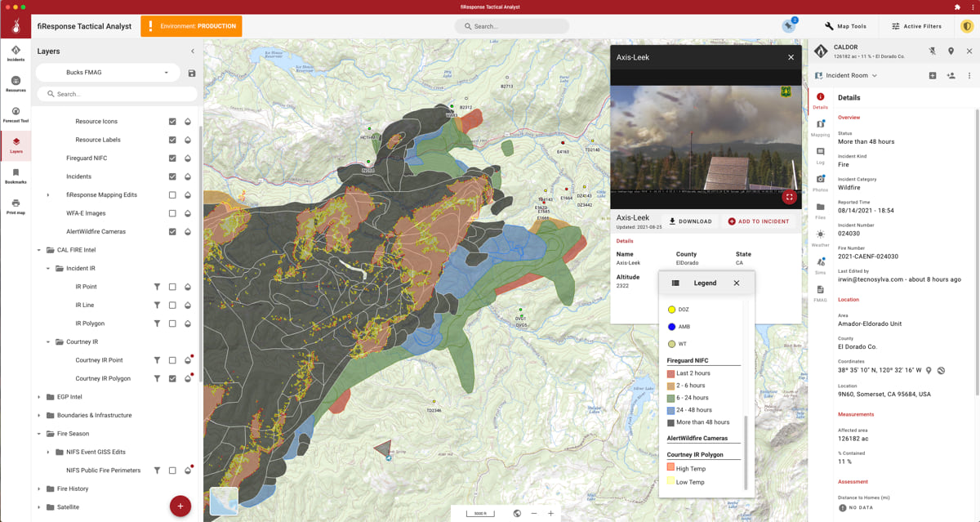Switch to Sims tab in incident panel
This screenshot has height=522, width=980.
coord(820,265)
